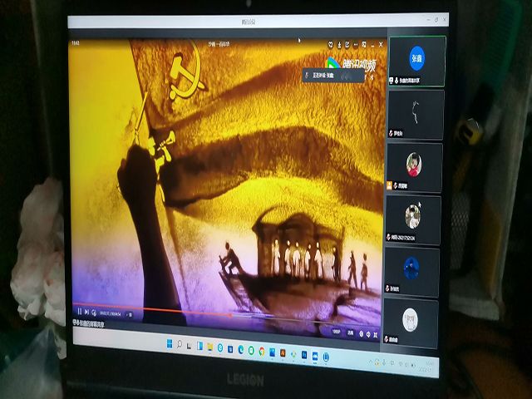Screen dimensions: 532x399
Task: Select fourth participant tile with cartoon avatar
Action: coord(413,219)
